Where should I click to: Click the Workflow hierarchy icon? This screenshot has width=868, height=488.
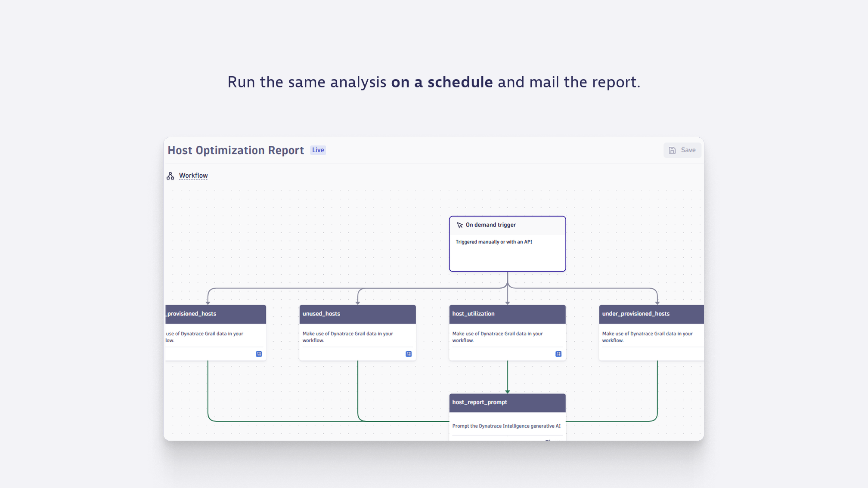(170, 176)
